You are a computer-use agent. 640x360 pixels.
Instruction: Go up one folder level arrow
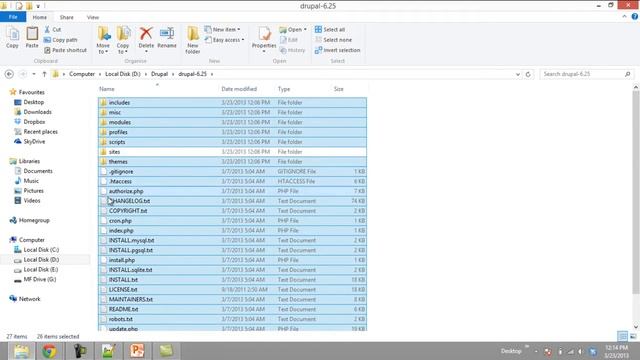point(44,74)
